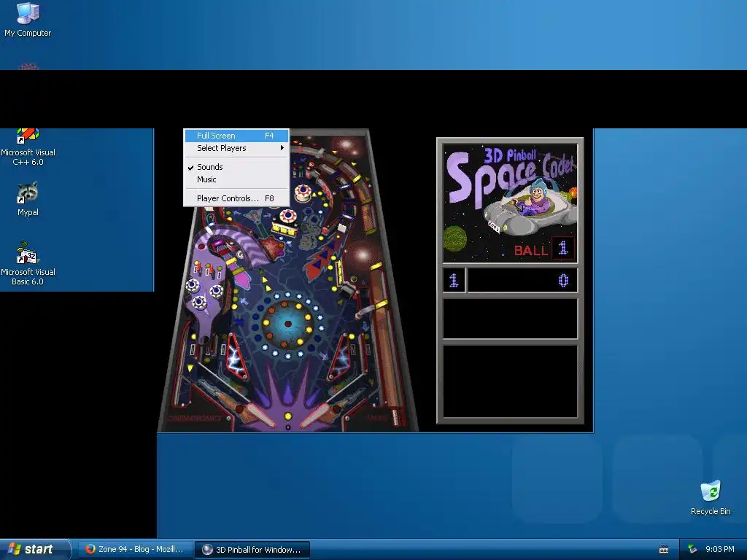
Task: Click the network tray icon beside the clock
Action: tap(692, 550)
